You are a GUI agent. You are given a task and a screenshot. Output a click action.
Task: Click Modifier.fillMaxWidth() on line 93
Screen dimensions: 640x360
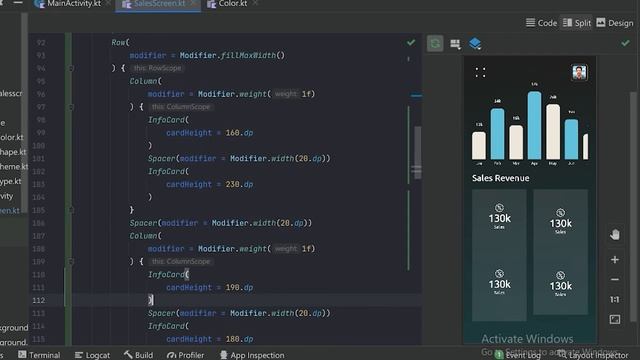point(232,55)
